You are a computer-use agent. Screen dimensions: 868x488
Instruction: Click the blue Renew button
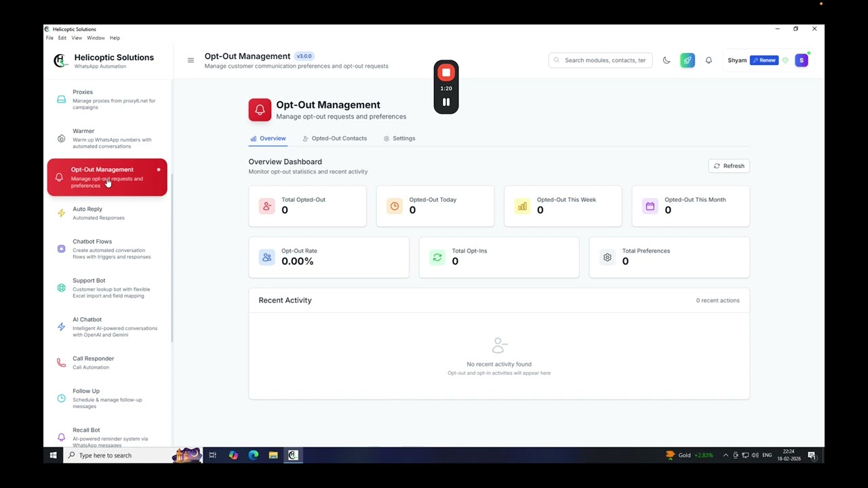point(764,60)
